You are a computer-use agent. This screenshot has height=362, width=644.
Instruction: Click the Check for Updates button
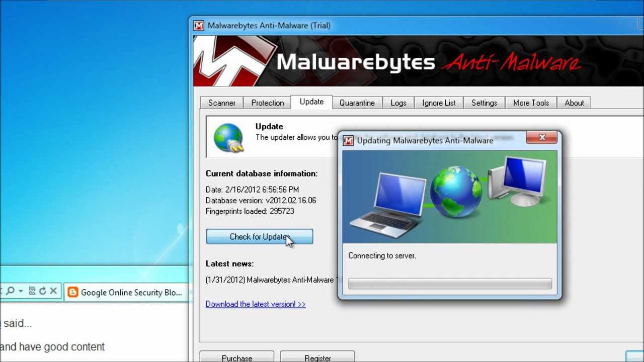coord(260,237)
